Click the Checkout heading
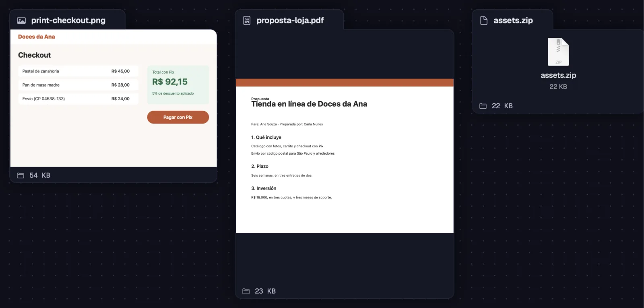Viewport: 644px width, 308px height. [x=35, y=55]
